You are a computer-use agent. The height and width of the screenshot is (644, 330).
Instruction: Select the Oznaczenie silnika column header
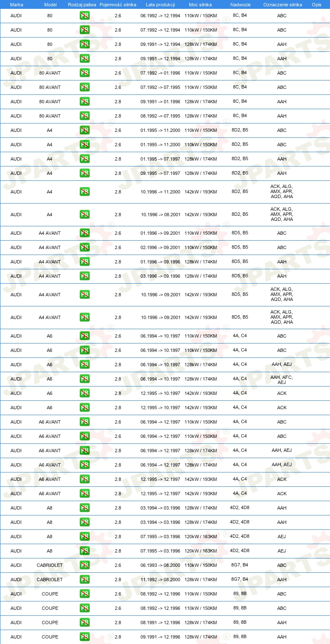282,5
